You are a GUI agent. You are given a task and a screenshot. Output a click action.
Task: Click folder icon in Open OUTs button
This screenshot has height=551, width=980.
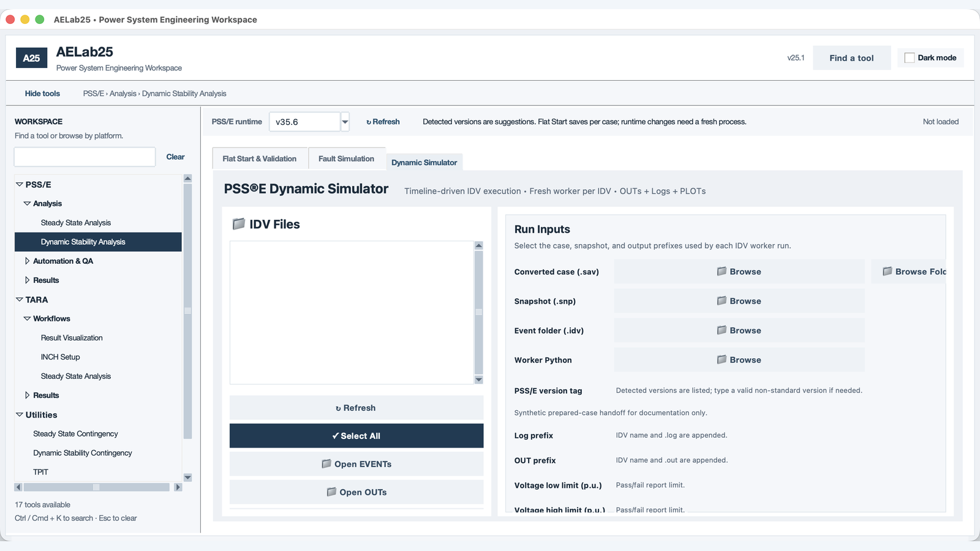331,492
